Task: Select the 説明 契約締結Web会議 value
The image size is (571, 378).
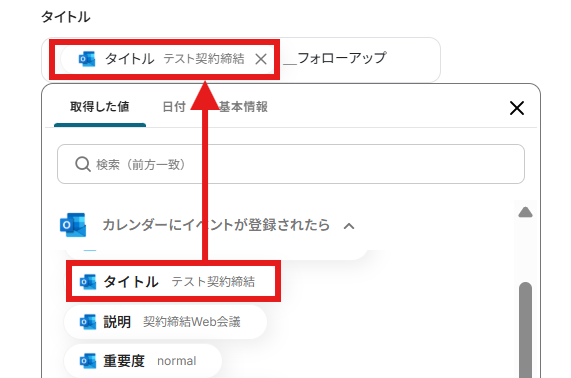Action: point(166,322)
